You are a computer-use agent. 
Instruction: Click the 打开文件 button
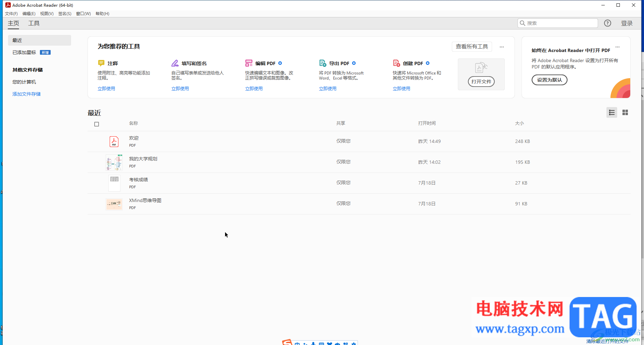(x=481, y=82)
